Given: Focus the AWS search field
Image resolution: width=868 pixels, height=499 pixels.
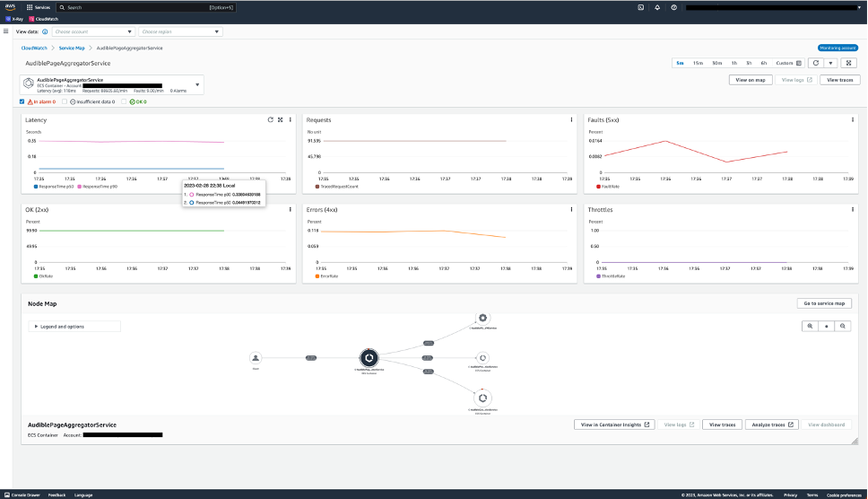Looking at the screenshot, I should (x=146, y=7).
